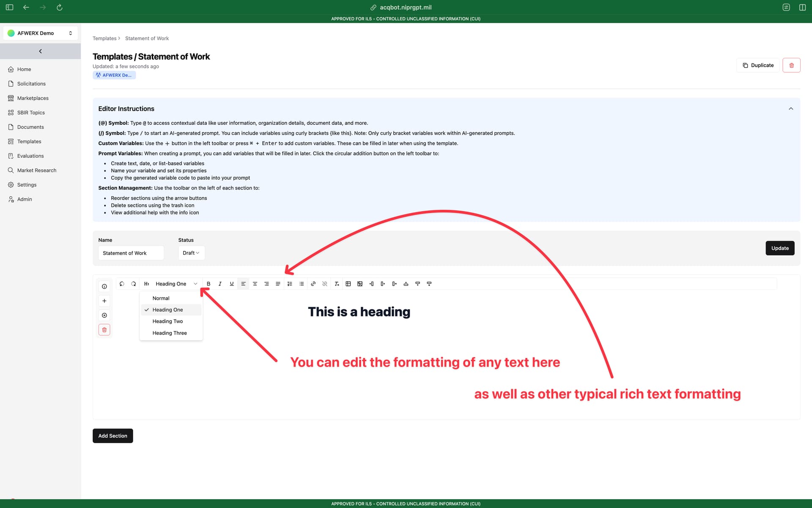Click the browser address bar URL

[x=406, y=7]
